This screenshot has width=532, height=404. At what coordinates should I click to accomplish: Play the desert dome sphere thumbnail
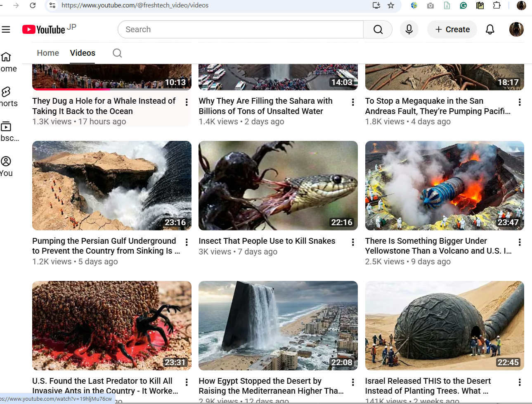(x=445, y=326)
